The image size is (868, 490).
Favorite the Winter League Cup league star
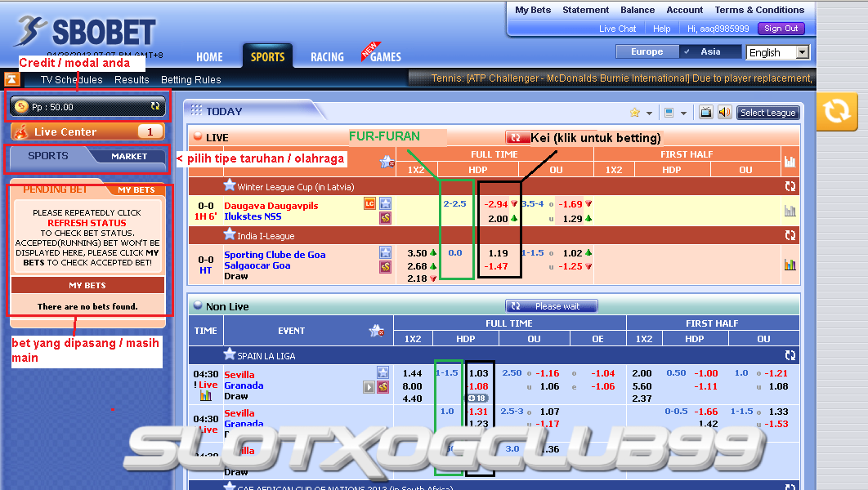coord(229,185)
